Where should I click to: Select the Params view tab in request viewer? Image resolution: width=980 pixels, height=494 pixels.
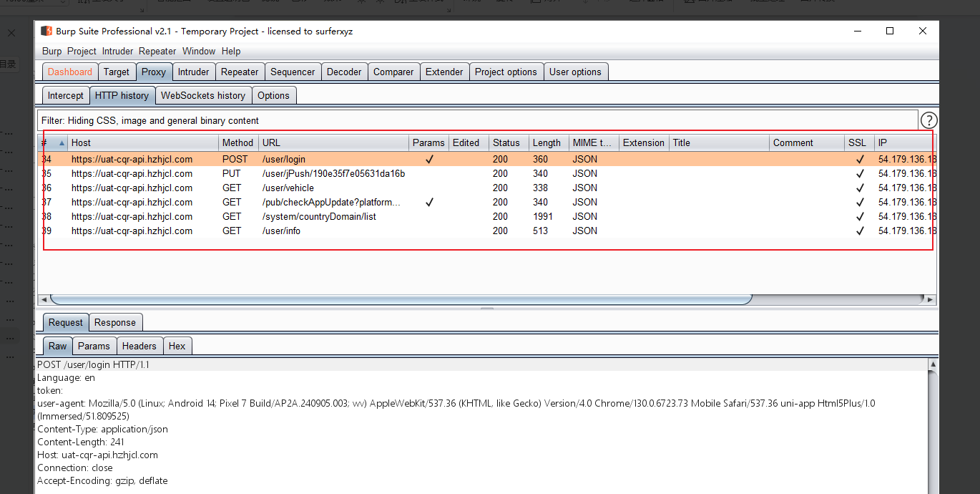[94, 346]
